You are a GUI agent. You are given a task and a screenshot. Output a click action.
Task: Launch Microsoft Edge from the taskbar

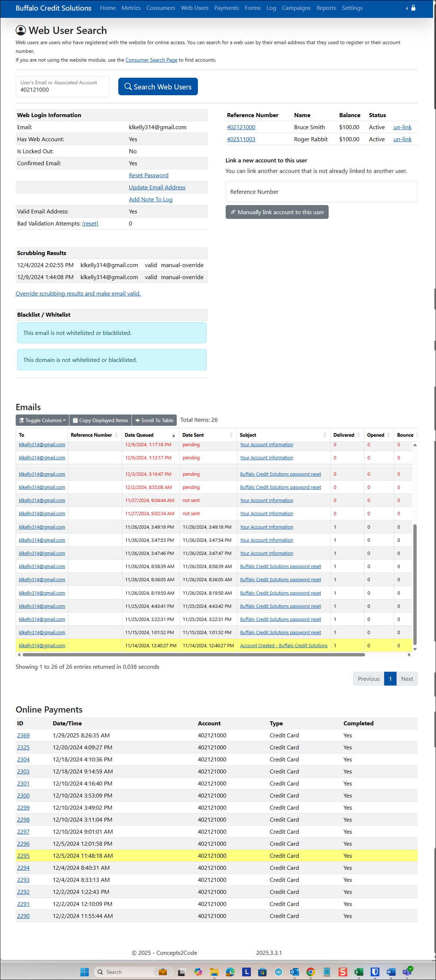tap(230, 972)
